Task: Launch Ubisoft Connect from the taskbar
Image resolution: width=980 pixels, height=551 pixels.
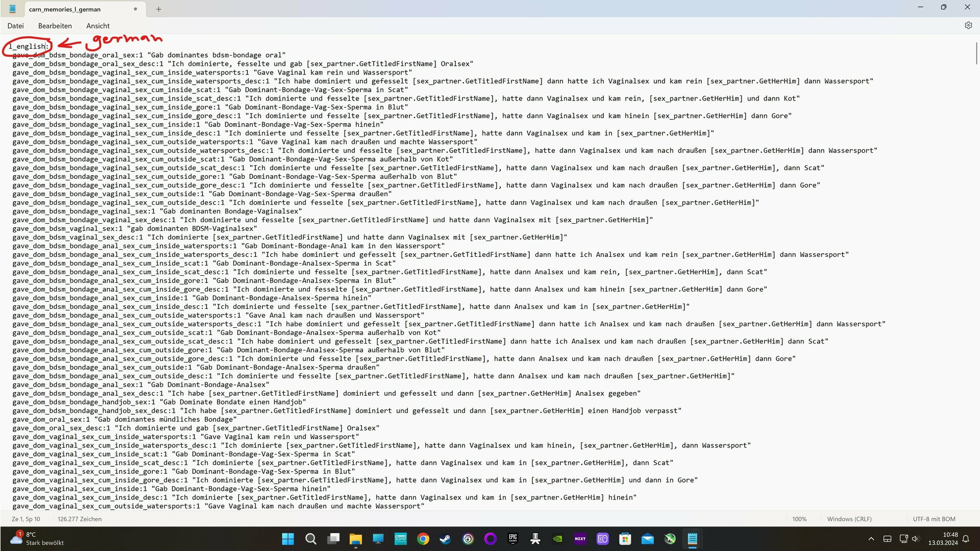Action: point(468,539)
